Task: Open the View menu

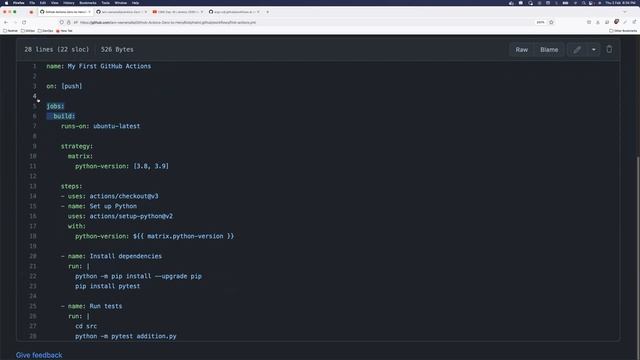Action: pyautogui.click(x=55, y=3)
